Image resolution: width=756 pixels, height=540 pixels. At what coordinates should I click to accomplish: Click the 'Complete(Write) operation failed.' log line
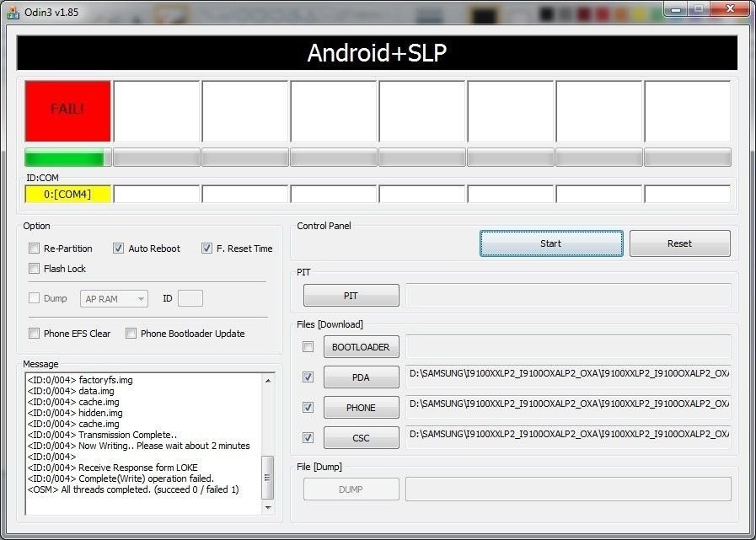tap(121, 479)
